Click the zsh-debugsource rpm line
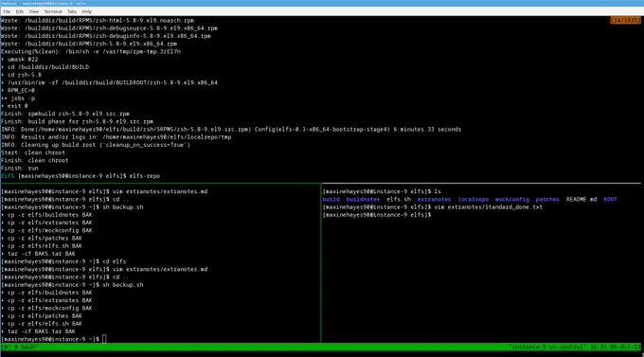The width and height of the screenshot is (644, 357). (x=109, y=28)
